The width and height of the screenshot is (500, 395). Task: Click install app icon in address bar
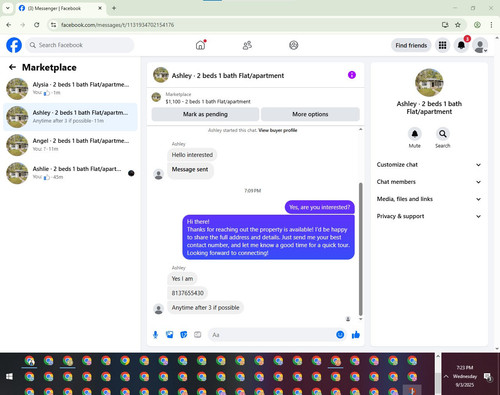point(445,25)
